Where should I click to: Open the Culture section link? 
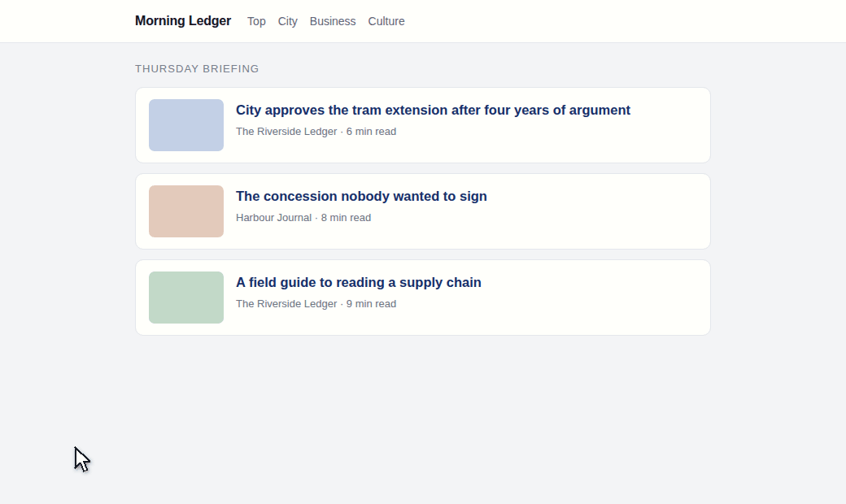tap(386, 21)
